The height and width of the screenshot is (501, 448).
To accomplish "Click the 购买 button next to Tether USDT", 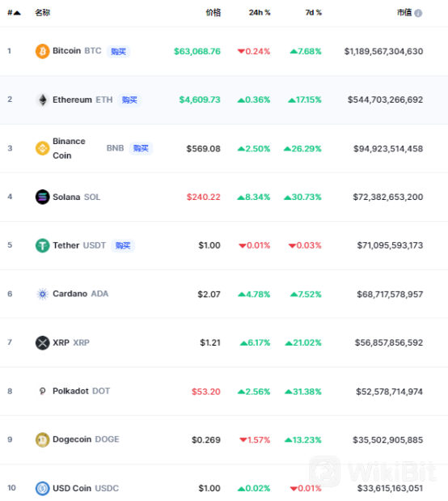I will [x=123, y=246].
